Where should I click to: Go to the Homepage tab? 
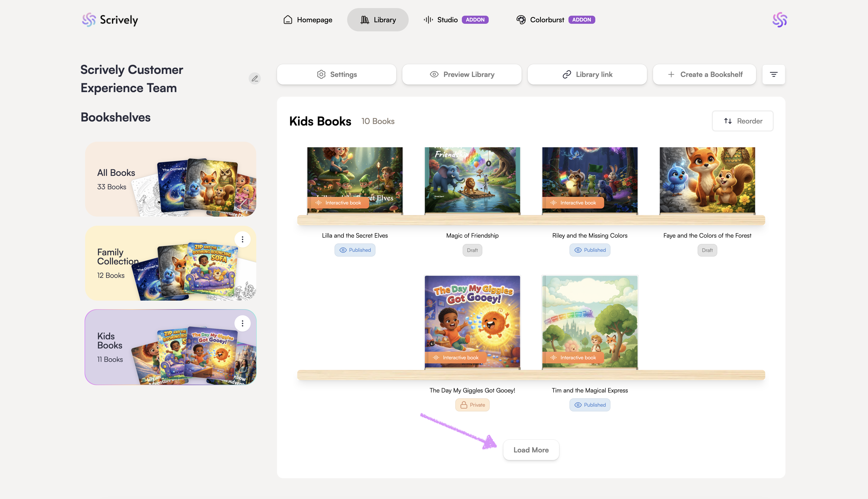[x=308, y=20]
